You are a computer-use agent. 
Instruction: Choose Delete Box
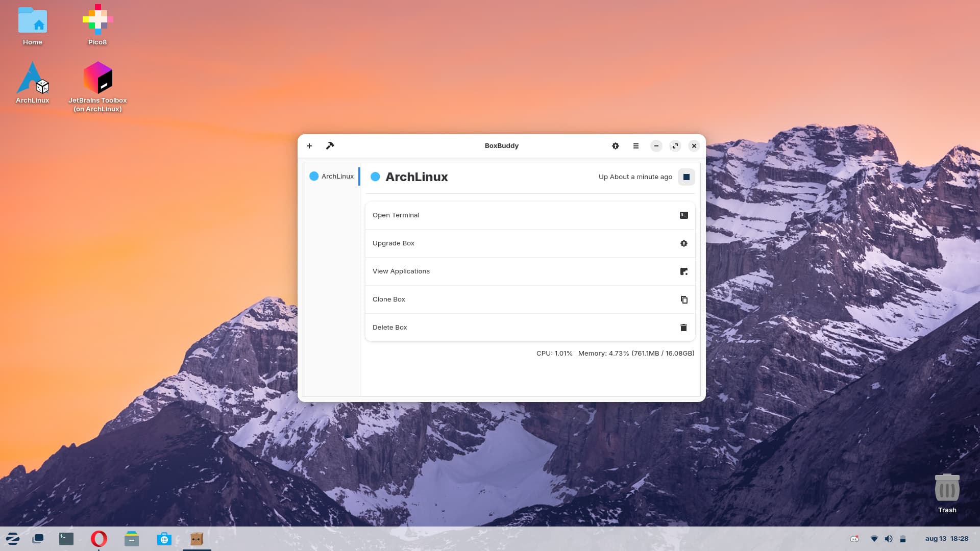(530, 328)
